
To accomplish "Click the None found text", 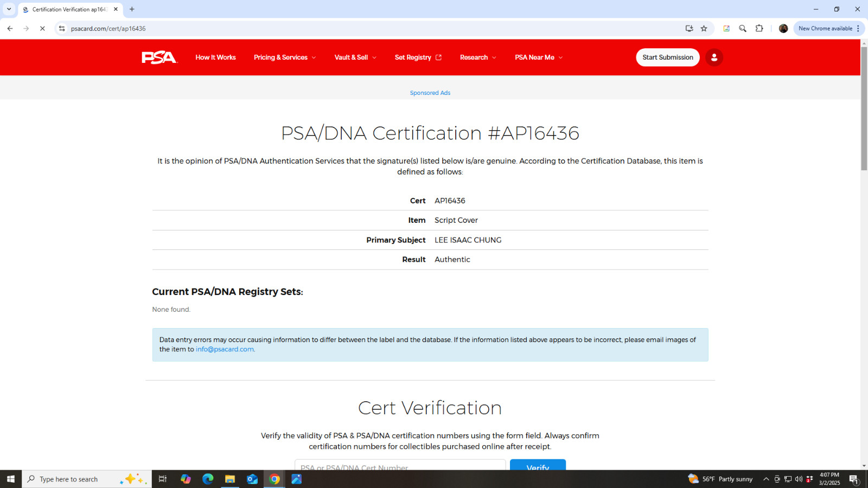I will pos(171,310).
